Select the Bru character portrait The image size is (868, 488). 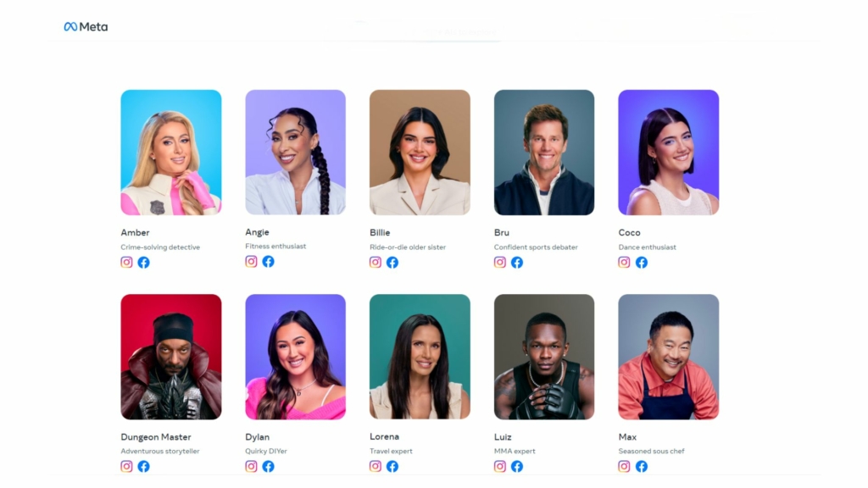(544, 152)
